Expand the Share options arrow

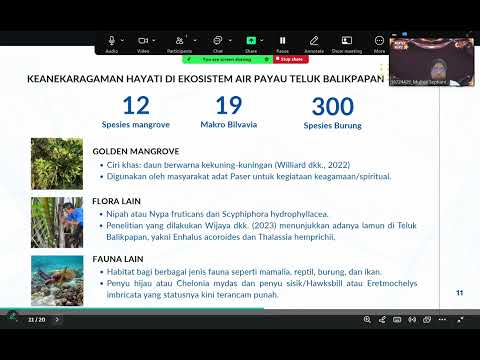coord(262,41)
